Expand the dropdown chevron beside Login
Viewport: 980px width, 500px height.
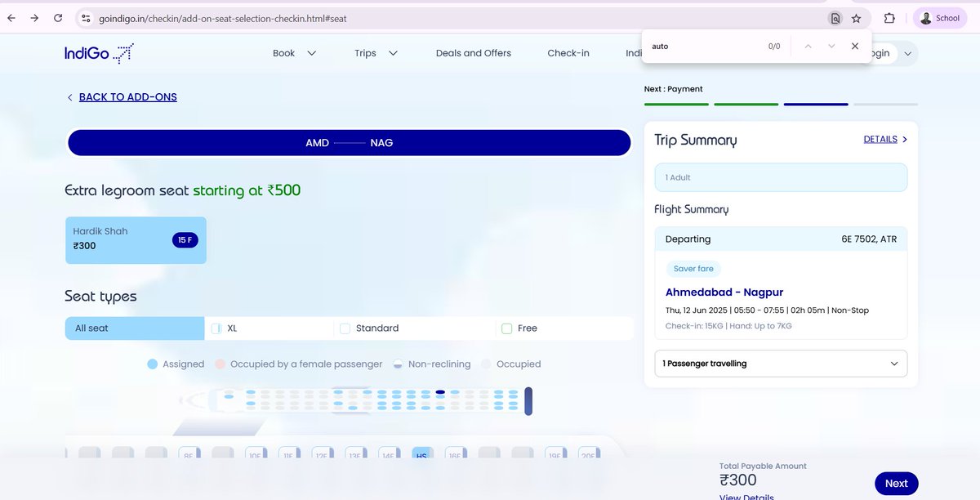point(907,54)
